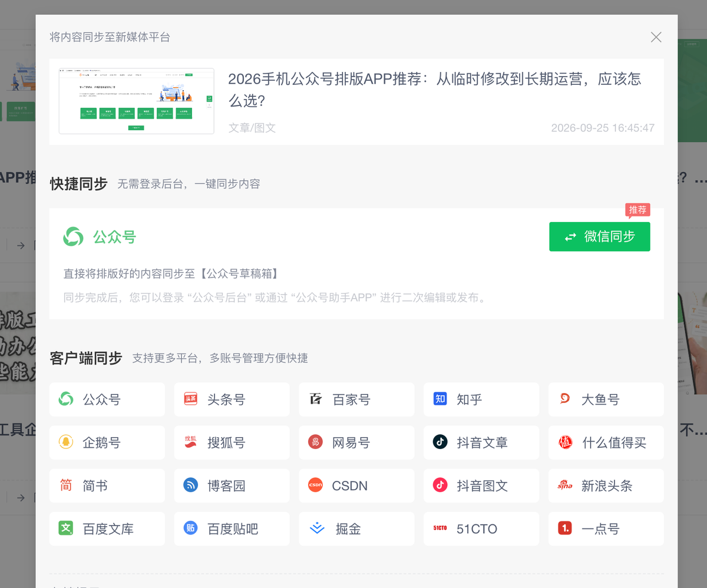Image resolution: width=707 pixels, height=588 pixels.
Task: Click the 公众号 icon under 客户端同步
Action: click(66, 399)
